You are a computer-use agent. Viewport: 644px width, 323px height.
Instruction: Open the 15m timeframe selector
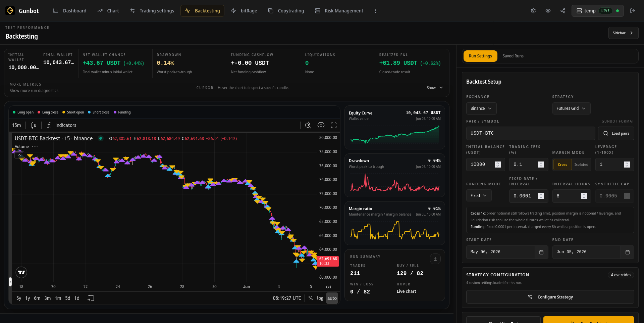click(x=16, y=125)
